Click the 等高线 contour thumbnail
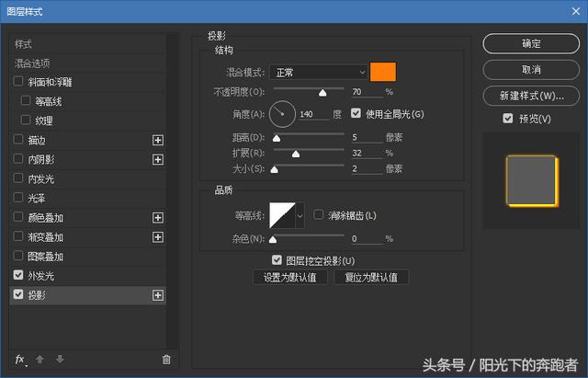This screenshot has height=378, width=588. [x=282, y=215]
